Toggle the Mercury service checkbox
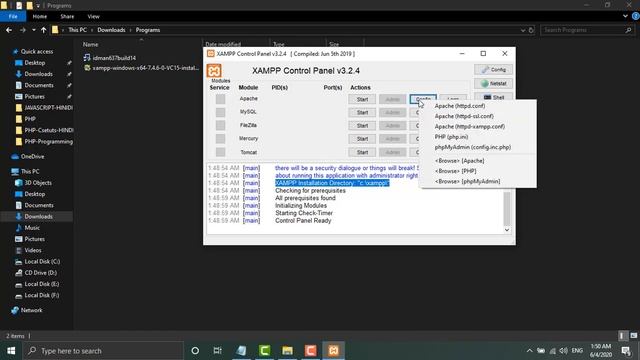This screenshot has height=360, width=640. coord(220,139)
